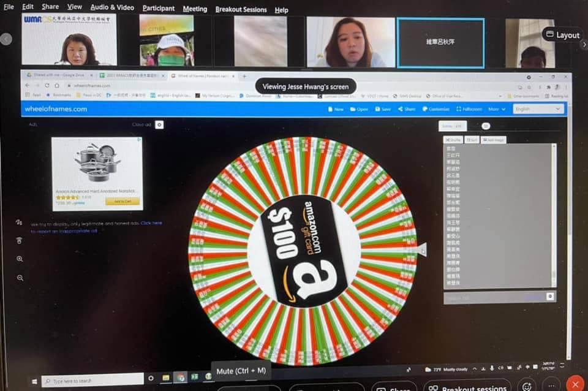Viewport: 588px width, 391px height.
Task: Open the Share option in wheel toolbar
Action: coord(406,109)
